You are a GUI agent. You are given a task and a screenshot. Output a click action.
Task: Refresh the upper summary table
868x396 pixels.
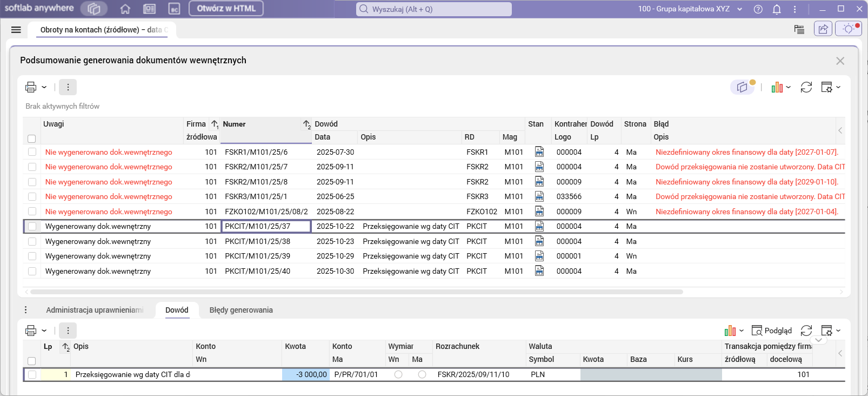(806, 87)
